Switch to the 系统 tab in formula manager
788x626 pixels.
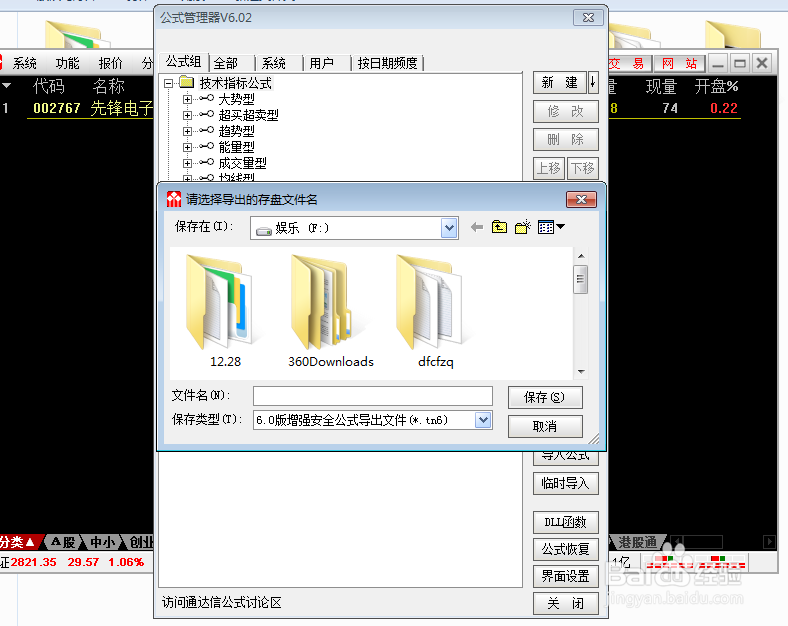click(273, 63)
